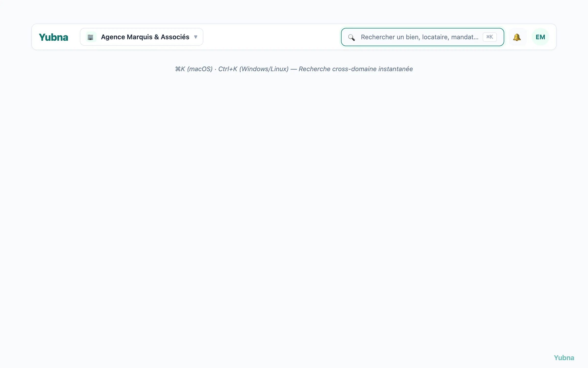Click the magnifying glass search icon
588x368 pixels.
352,37
